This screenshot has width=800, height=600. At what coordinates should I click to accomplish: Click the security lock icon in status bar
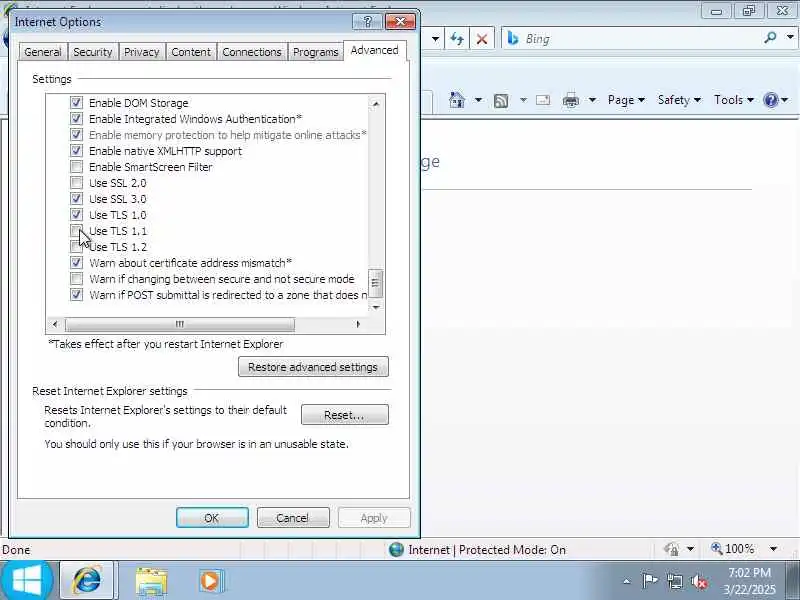(671, 549)
